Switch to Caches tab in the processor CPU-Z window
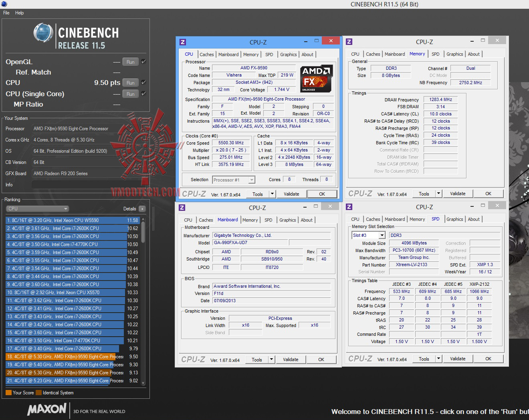The height and width of the screenshot is (420, 529). click(x=207, y=55)
